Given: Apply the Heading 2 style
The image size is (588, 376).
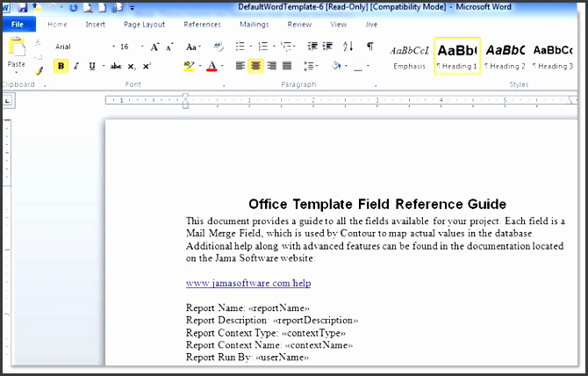Looking at the screenshot, I should (506, 56).
